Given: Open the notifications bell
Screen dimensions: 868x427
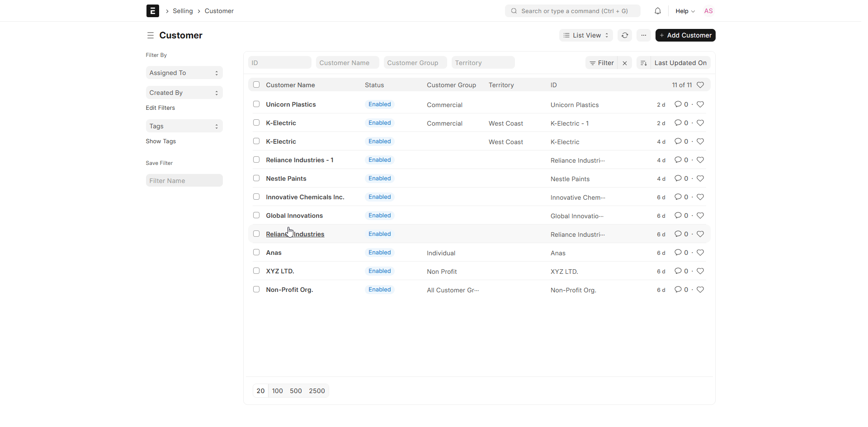Looking at the screenshot, I should [658, 11].
